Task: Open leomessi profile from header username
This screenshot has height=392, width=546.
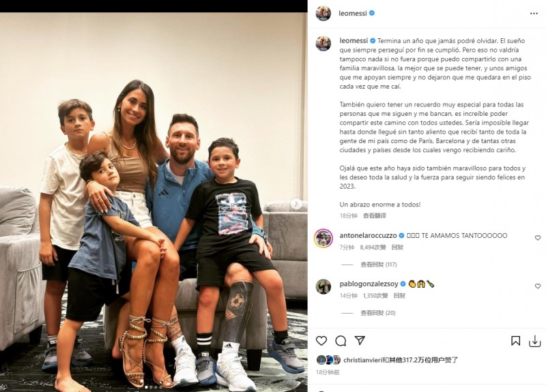Action: click(x=353, y=13)
